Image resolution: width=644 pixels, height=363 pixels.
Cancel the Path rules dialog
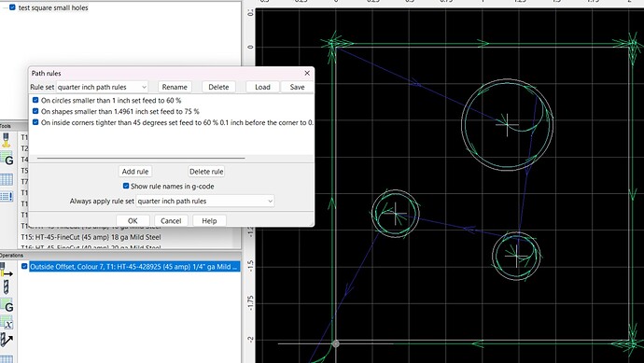171,221
